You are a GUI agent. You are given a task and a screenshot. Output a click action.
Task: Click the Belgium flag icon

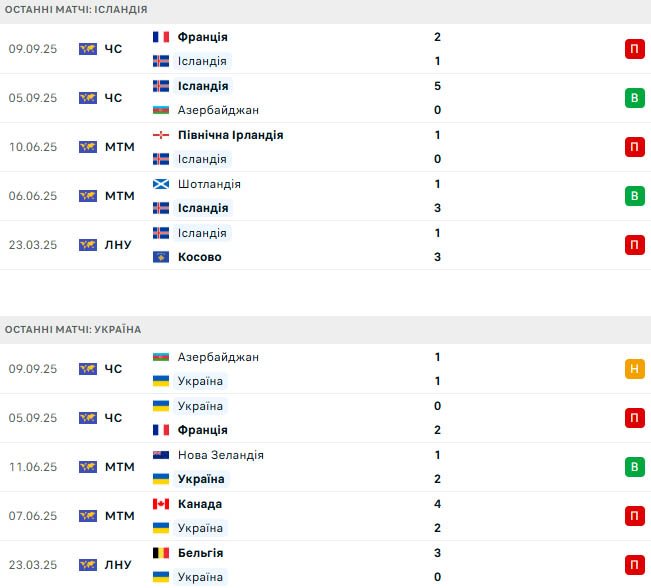pos(161,553)
